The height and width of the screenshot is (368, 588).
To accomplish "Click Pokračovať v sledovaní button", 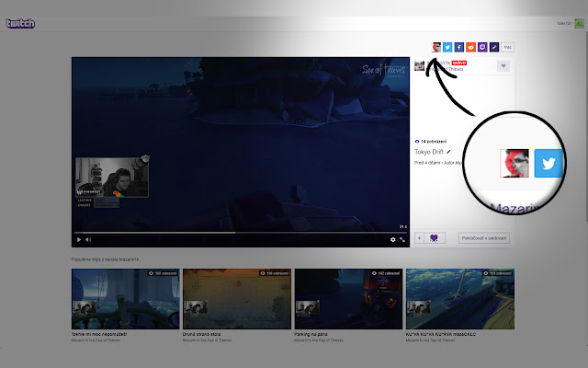I will [484, 238].
